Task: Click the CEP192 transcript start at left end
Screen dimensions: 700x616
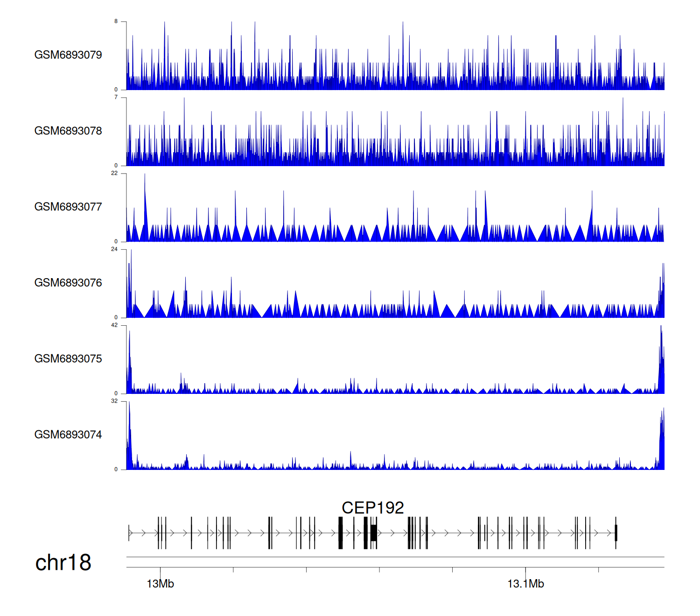Action: 129,533
